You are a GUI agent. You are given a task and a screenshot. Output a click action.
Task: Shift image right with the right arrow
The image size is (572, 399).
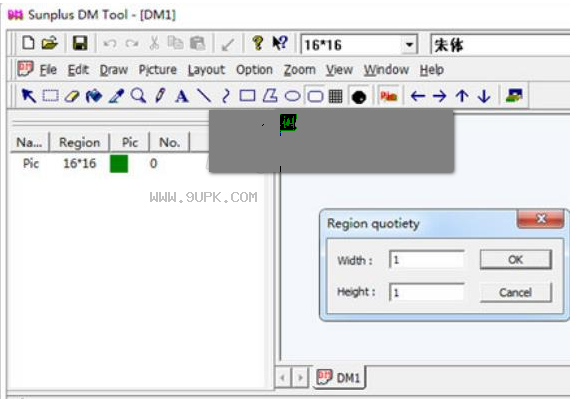440,96
